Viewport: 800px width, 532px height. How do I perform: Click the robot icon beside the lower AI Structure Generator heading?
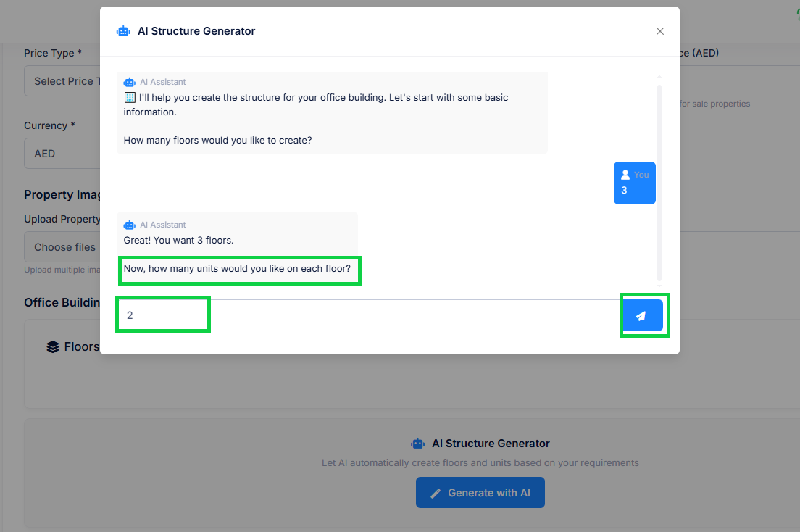(417, 444)
